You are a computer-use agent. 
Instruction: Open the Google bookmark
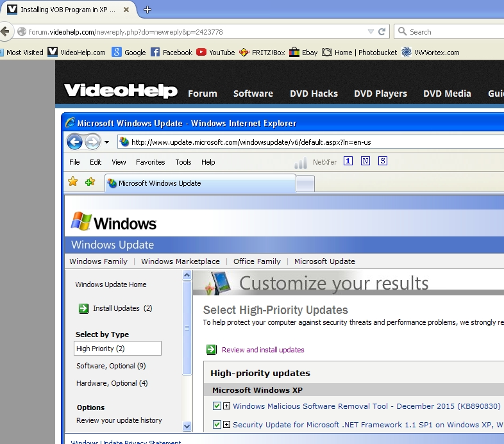(x=129, y=53)
